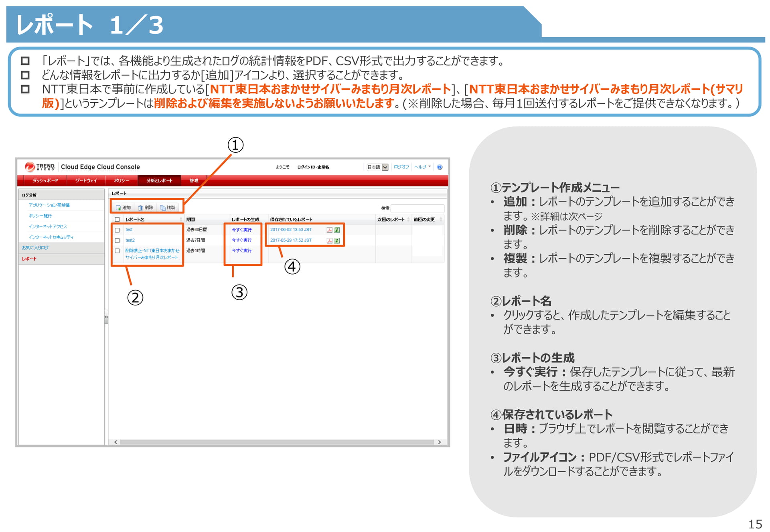The image size is (770, 532).
Task: Open the blue help question-mark icon
Action: [x=440, y=167]
